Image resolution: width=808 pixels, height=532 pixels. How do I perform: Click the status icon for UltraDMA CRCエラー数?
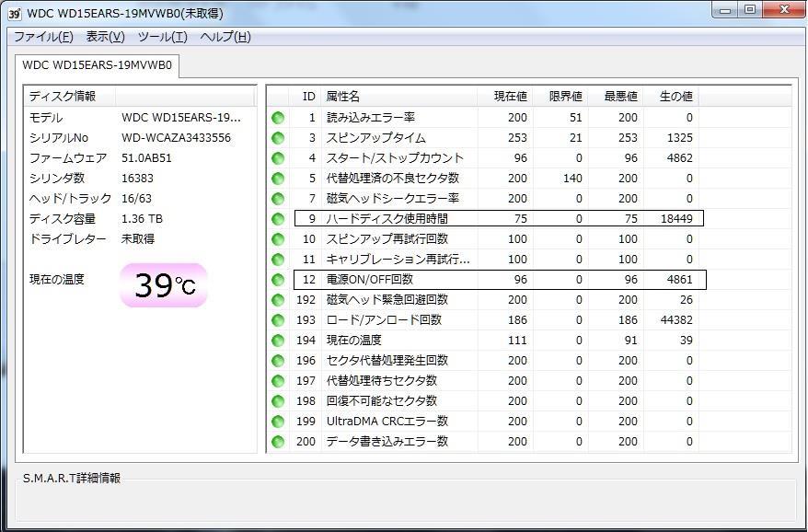pyautogui.click(x=278, y=422)
